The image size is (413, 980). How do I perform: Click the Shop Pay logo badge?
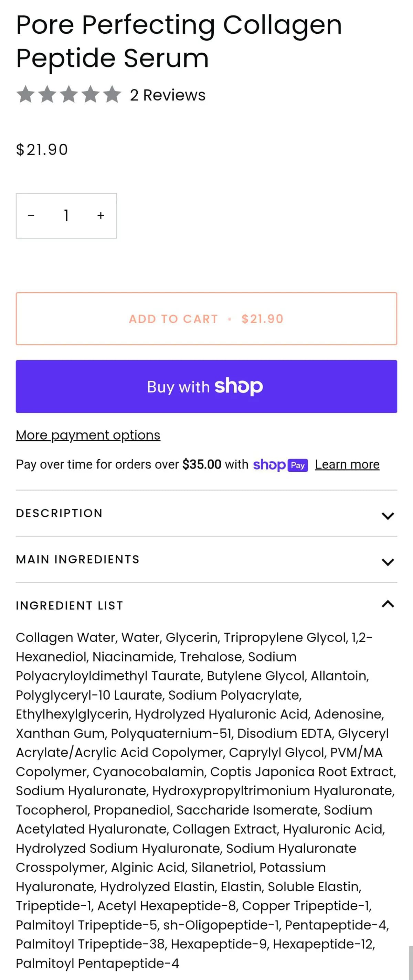280,465
